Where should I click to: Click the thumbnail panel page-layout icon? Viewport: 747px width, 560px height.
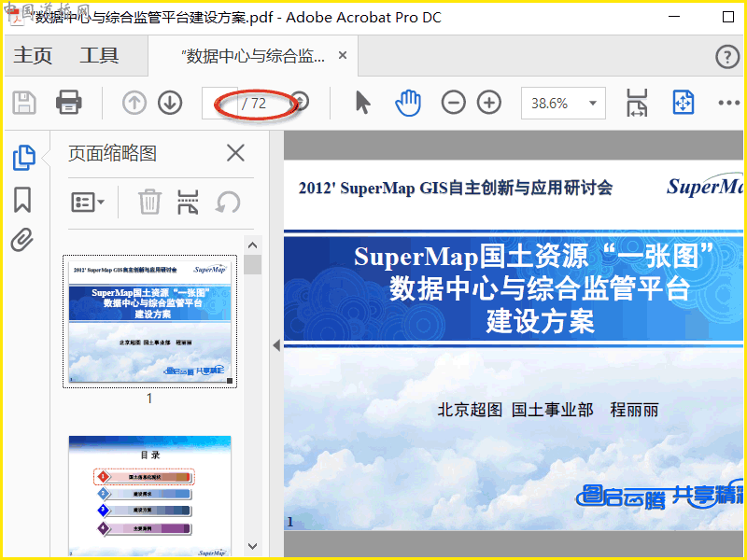188,202
